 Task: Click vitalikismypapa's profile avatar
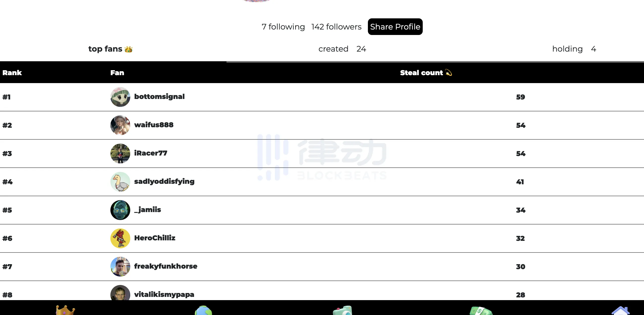120,294
